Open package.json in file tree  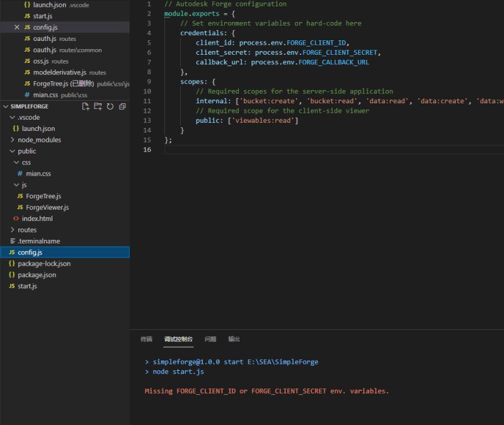click(x=65, y=275)
